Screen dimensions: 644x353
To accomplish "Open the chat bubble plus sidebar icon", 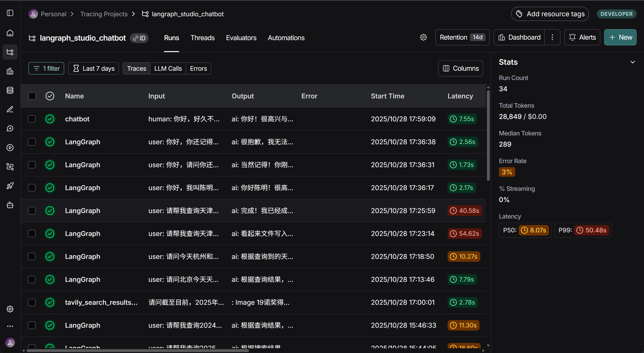I will click(10, 128).
